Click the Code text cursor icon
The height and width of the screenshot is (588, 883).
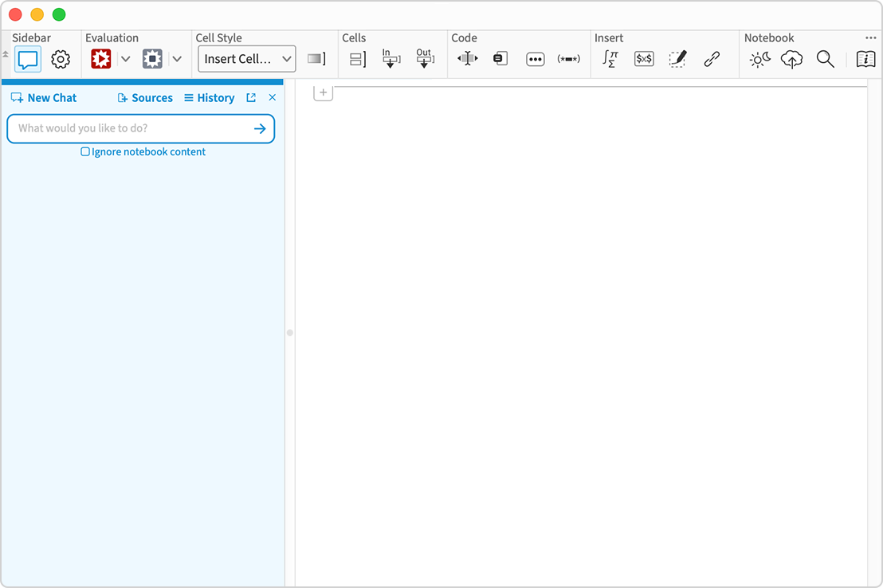click(468, 58)
